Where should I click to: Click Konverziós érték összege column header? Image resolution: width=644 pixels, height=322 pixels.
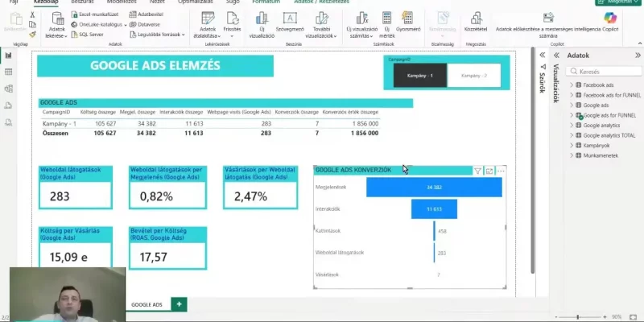click(x=350, y=112)
